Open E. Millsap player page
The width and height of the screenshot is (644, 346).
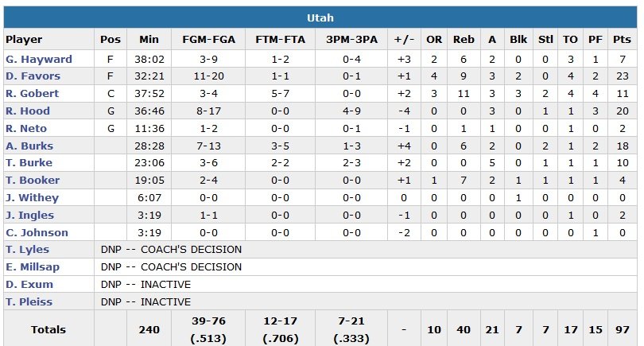click(x=33, y=267)
